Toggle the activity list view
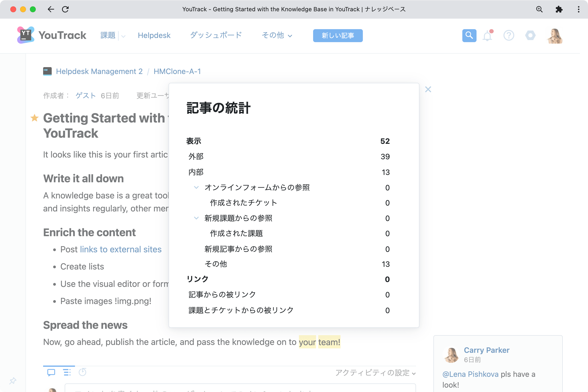Screen dimensions: 588x392 67,372
